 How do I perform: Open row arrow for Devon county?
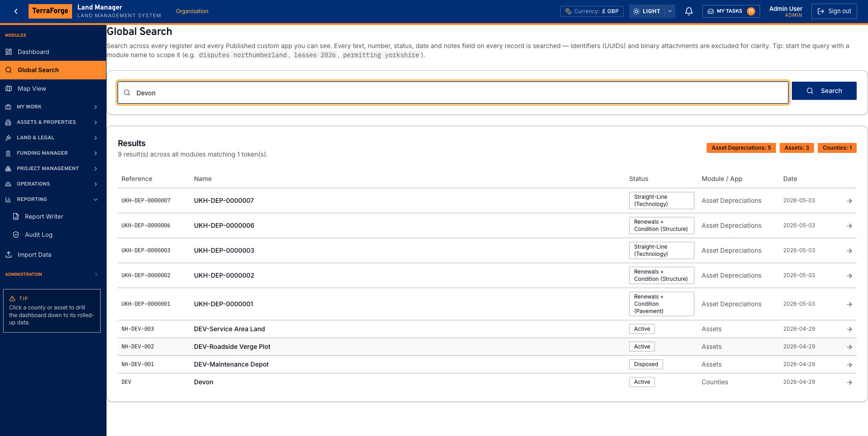pos(849,382)
